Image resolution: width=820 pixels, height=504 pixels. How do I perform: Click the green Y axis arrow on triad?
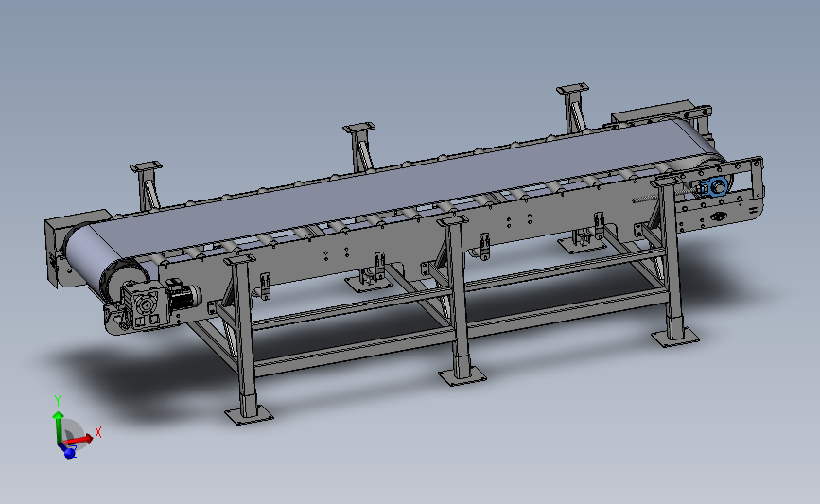(58, 427)
